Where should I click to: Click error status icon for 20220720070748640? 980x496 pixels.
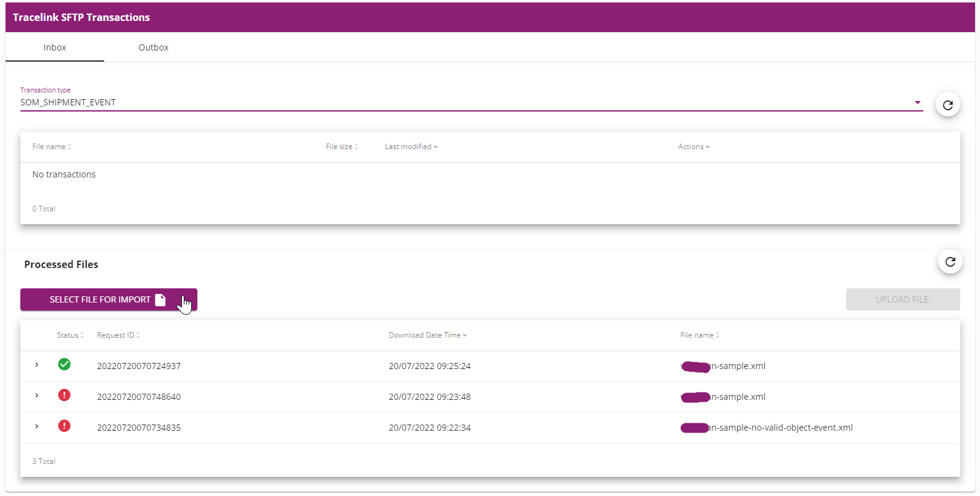pyautogui.click(x=64, y=395)
